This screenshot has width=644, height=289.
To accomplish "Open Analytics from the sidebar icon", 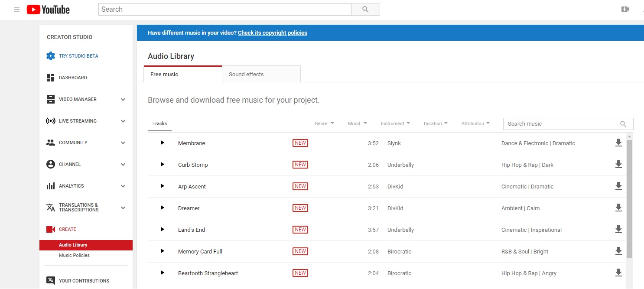I will coord(51,186).
